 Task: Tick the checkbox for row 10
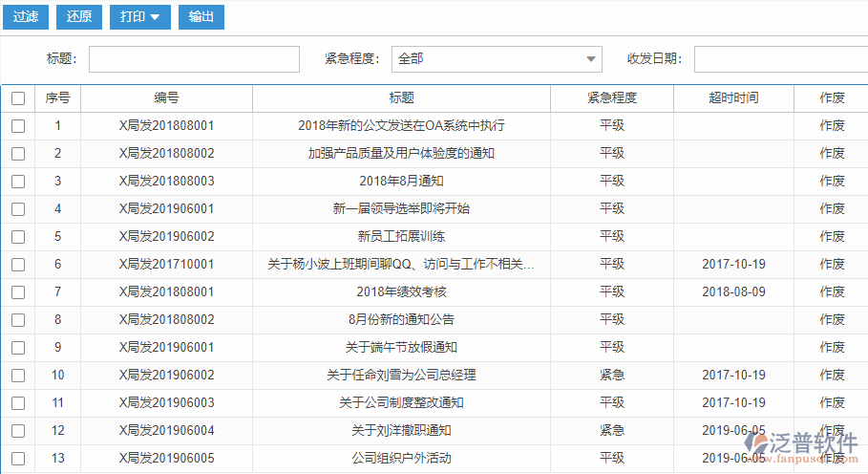[x=18, y=376]
